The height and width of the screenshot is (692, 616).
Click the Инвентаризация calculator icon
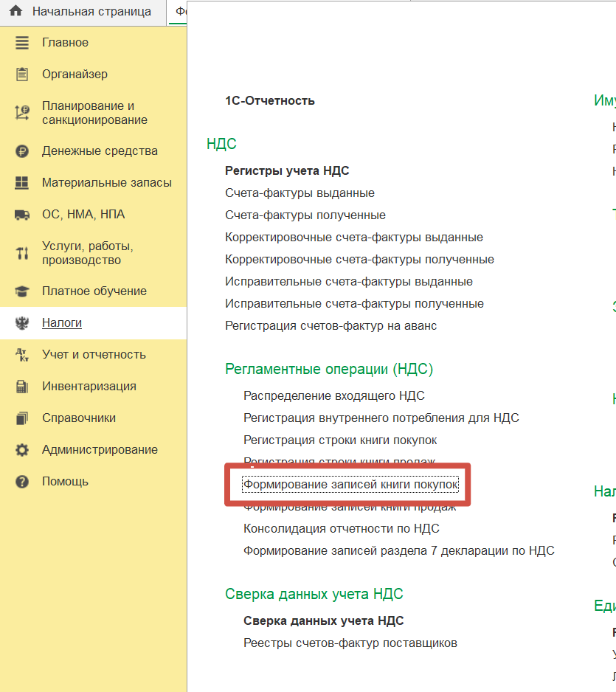point(21,387)
